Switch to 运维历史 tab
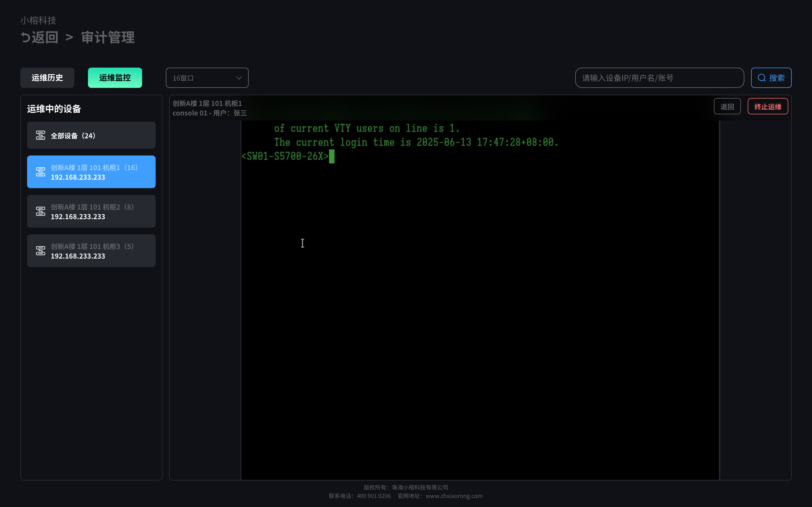812x507 pixels. tap(47, 78)
